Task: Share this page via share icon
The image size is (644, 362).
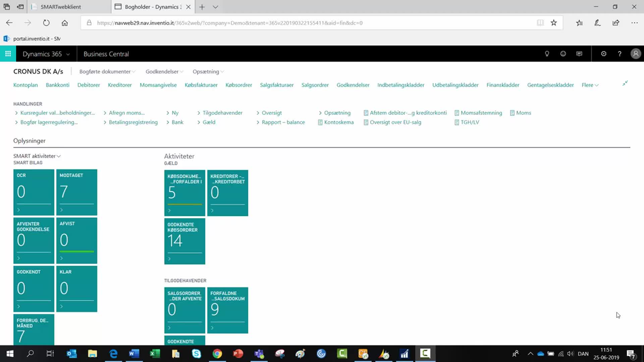Action: tap(616, 23)
